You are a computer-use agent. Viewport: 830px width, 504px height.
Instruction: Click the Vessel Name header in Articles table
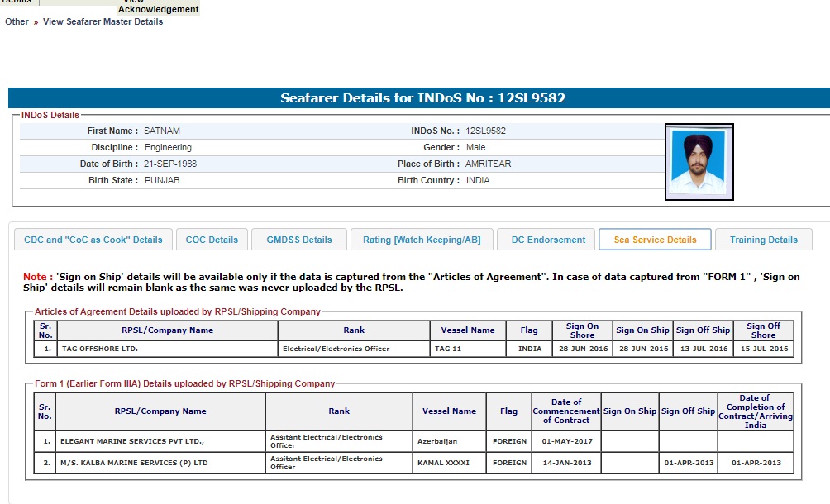[468, 330]
